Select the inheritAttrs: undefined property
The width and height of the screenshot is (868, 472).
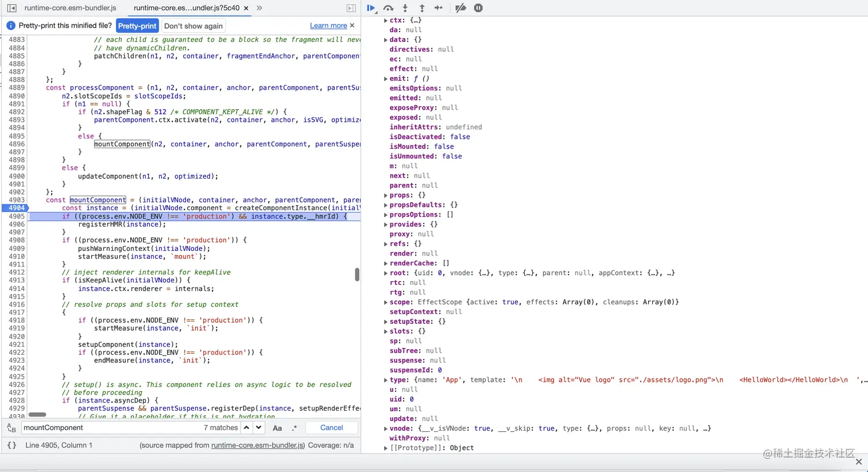tap(436, 127)
